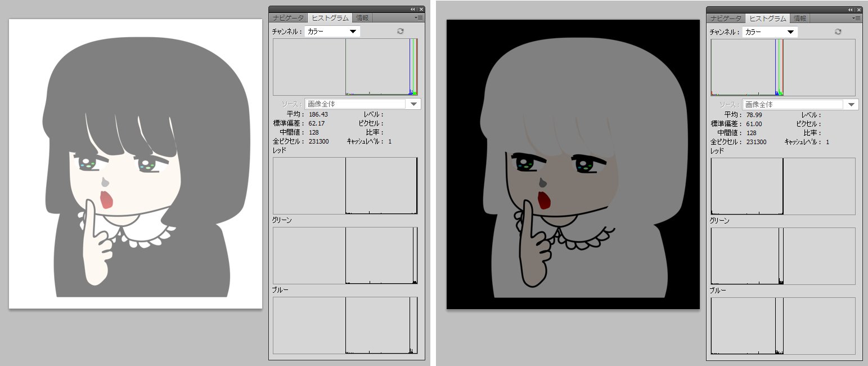Screen dimensions: 868x366
Task: Expand the ソース dropdown in the right panel
Action: [852, 104]
